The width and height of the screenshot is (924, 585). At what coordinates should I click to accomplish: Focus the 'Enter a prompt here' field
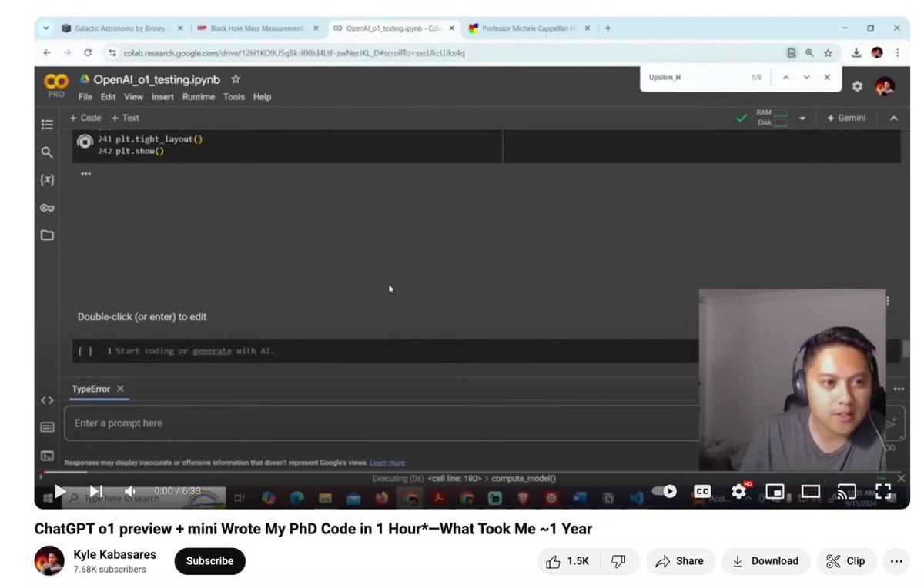point(382,423)
